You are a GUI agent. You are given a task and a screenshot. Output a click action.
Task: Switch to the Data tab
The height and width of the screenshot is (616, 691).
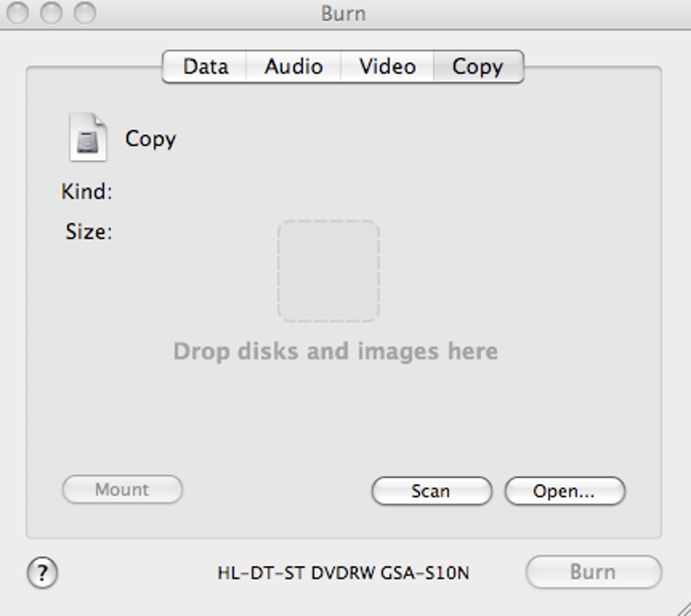pyautogui.click(x=205, y=67)
